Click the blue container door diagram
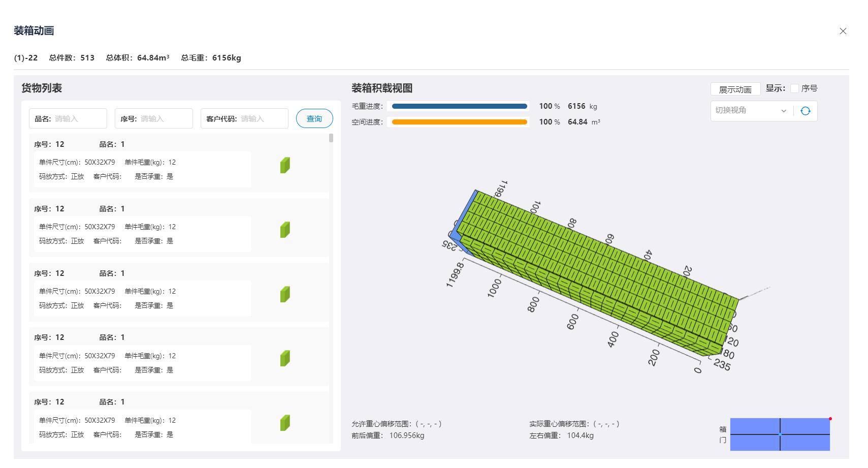 point(781,434)
